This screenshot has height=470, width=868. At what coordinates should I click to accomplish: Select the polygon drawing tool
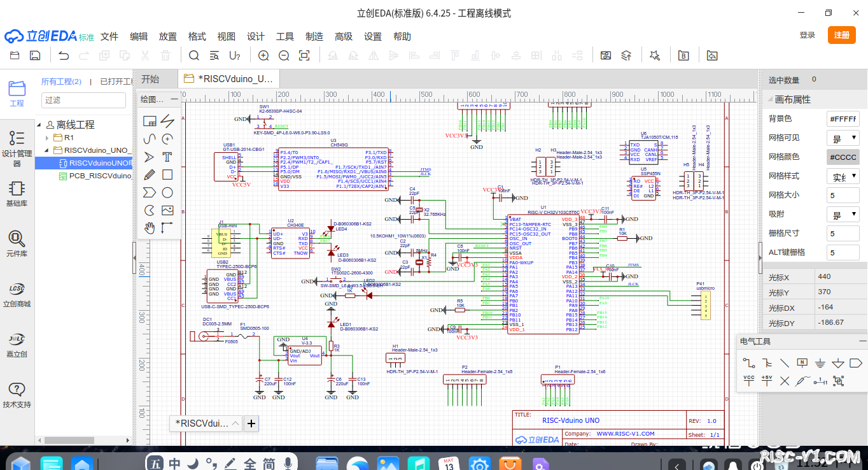150,192
